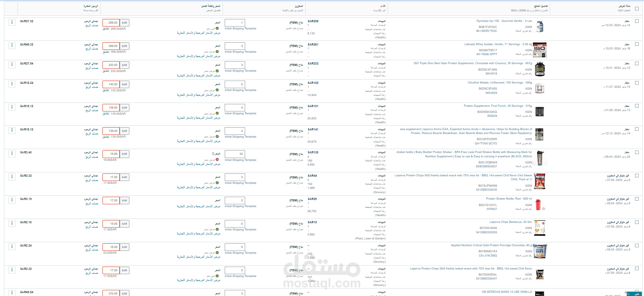The image size is (644, 296).
Task: Click 'السعر وتكلفة الشحن' column header
Action: (211, 6)
